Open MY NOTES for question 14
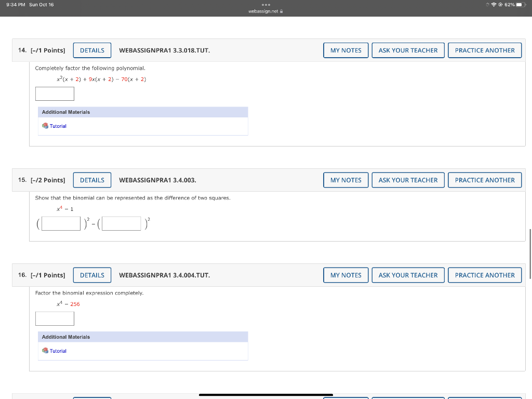The width and height of the screenshot is (532, 399). (345, 50)
